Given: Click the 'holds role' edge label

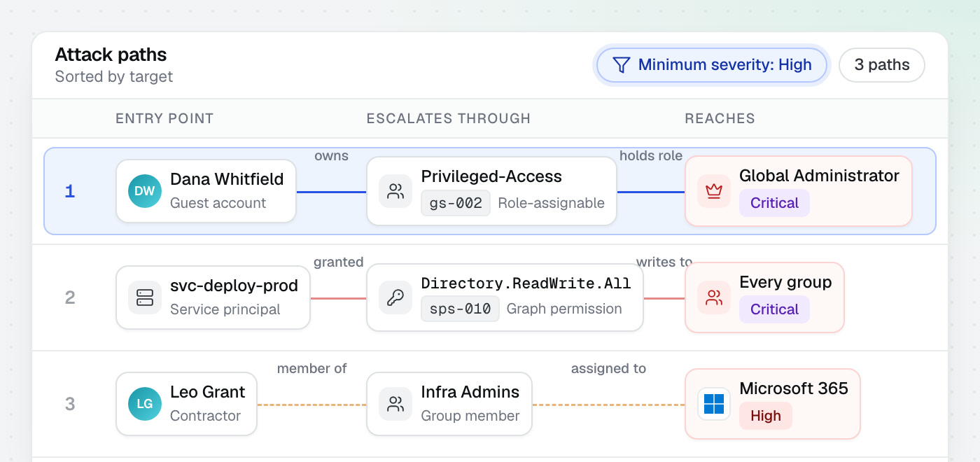Looking at the screenshot, I should (x=651, y=156).
